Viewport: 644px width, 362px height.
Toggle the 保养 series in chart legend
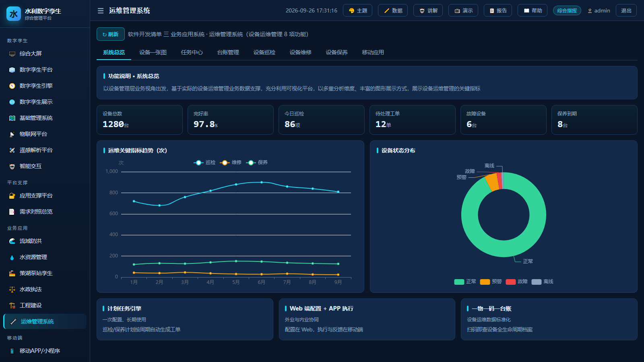pos(257,162)
